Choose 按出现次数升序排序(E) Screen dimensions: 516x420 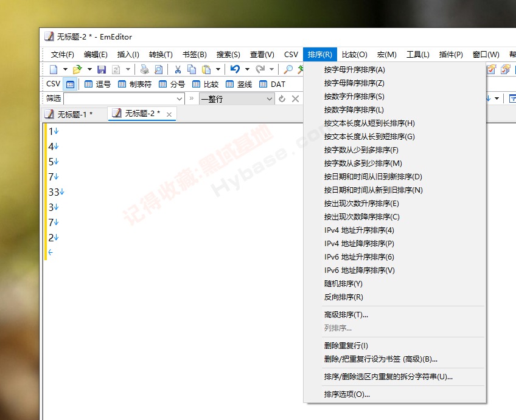pos(395,204)
